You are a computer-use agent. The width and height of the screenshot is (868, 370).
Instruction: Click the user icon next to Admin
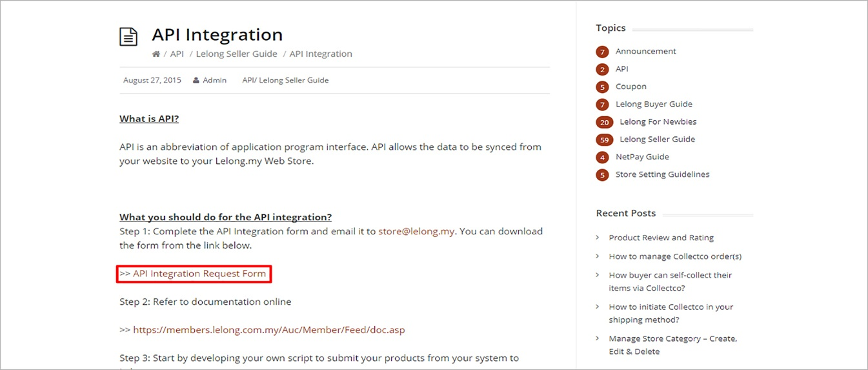pos(196,80)
